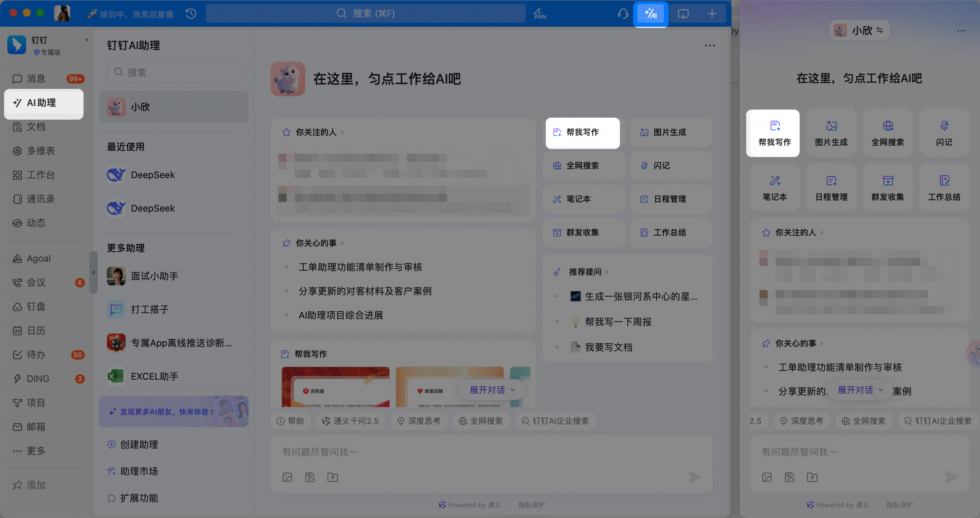Open EXCEL助手 assistant
The width and height of the screenshot is (980, 518).
click(x=173, y=376)
